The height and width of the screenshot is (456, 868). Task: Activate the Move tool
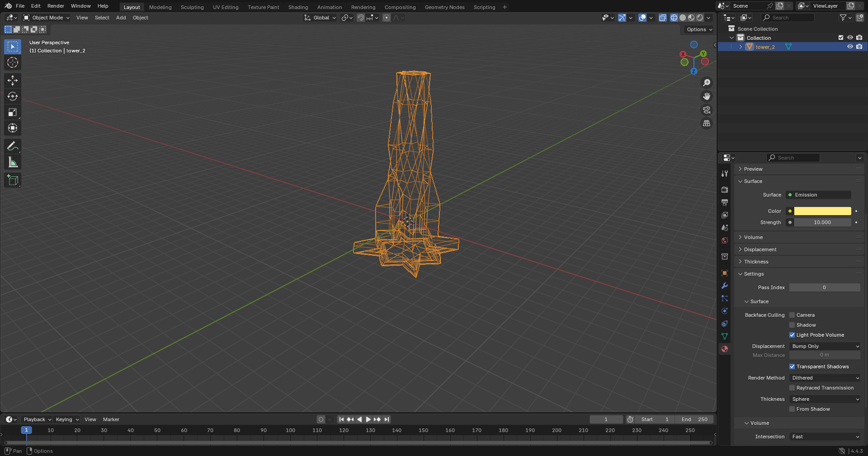click(x=13, y=80)
